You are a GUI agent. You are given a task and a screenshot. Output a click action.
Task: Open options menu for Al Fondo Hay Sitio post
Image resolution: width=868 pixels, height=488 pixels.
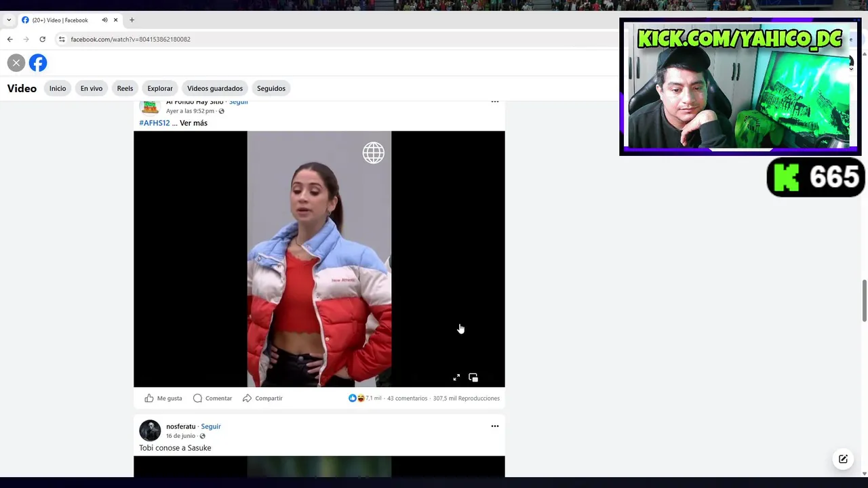[x=495, y=102]
